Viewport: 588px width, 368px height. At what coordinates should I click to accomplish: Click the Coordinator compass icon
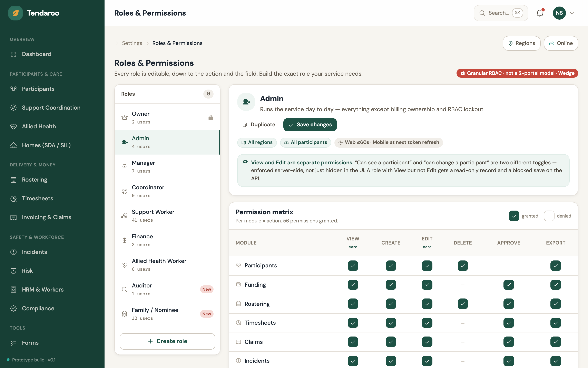click(124, 191)
